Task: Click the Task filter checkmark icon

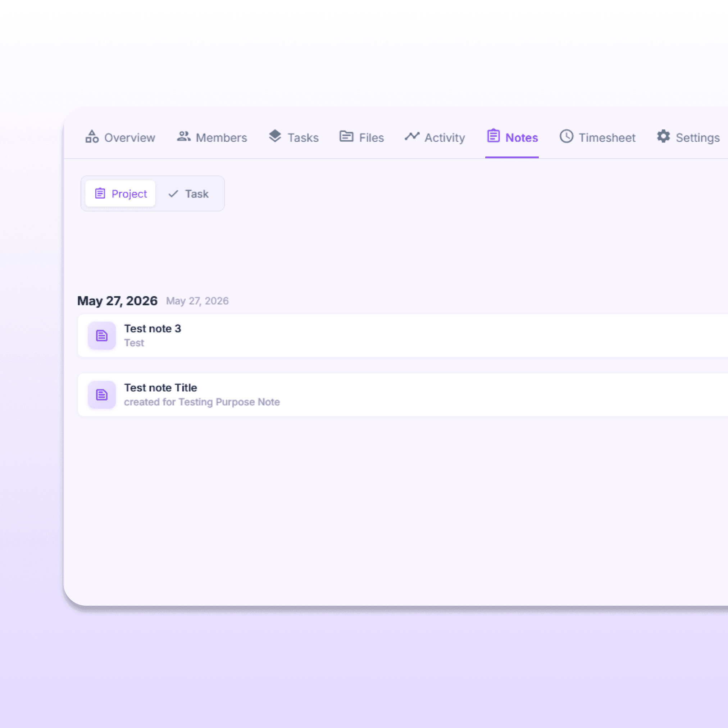Action: point(173,194)
